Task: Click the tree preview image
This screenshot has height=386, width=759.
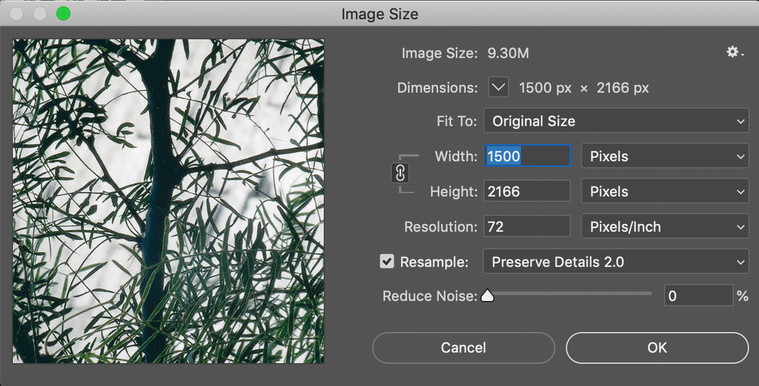Action: click(x=168, y=201)
